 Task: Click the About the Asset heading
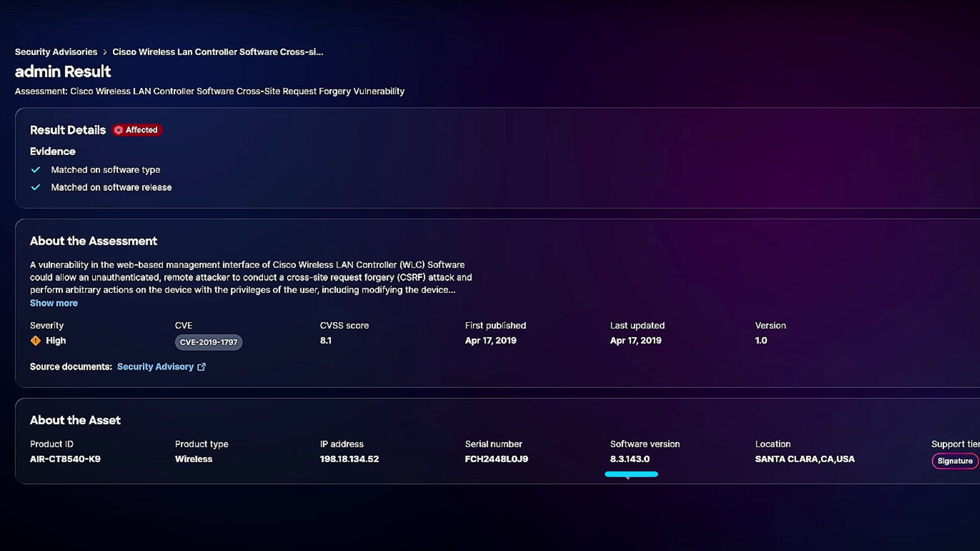(x=75, y=420)
